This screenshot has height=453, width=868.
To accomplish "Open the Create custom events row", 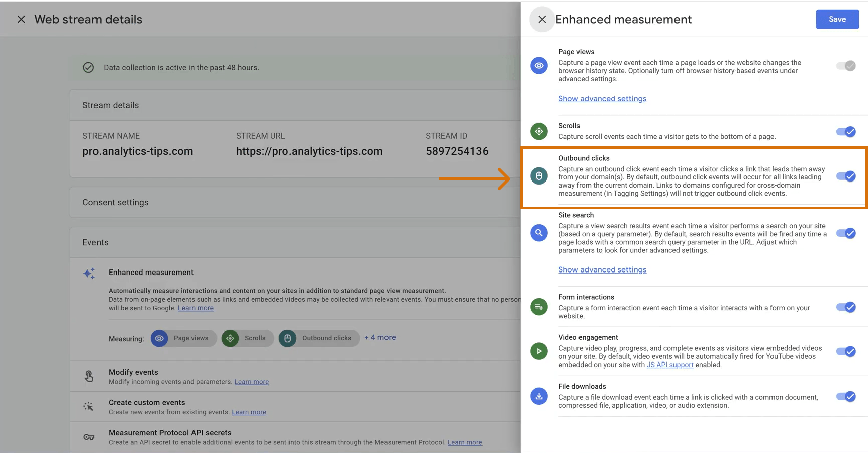I will click(295, 407).
